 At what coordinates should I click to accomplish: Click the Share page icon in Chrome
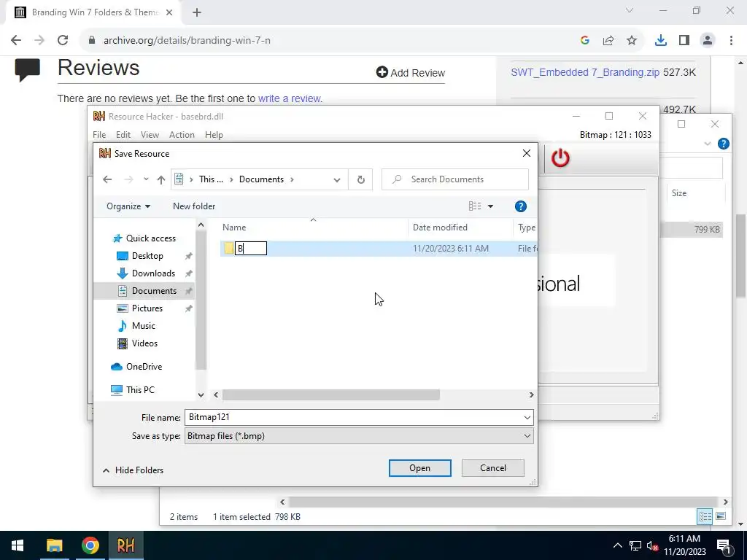608,41
